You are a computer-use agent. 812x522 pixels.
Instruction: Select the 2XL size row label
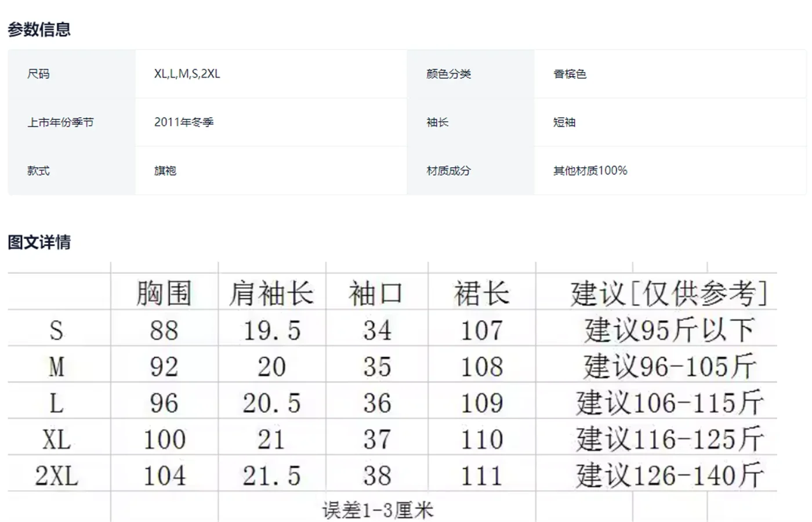pos(56,476)
